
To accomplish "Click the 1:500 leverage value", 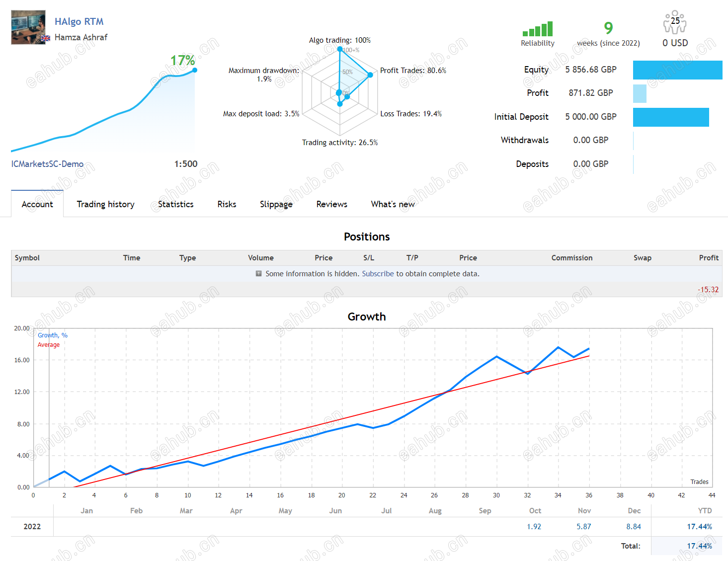I will point(186,164).
